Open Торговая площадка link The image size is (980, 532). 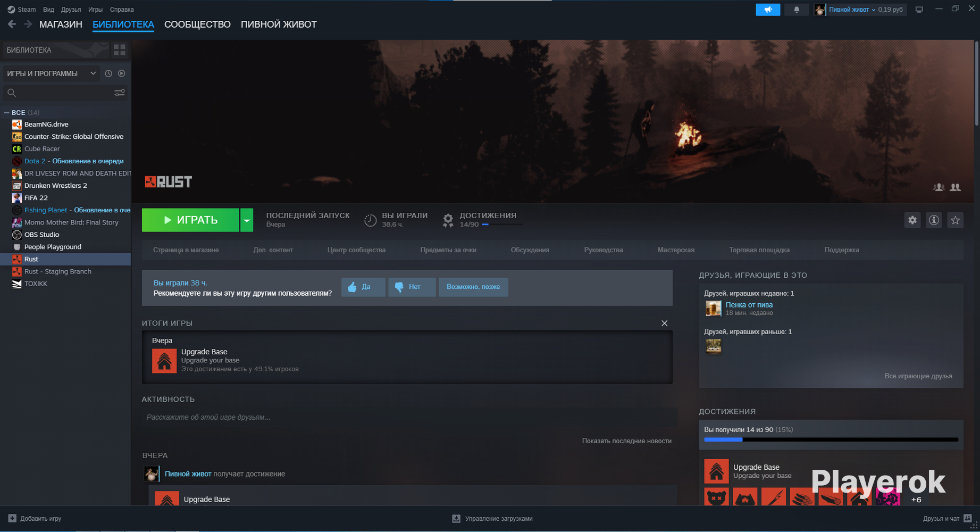click(759, 250)
